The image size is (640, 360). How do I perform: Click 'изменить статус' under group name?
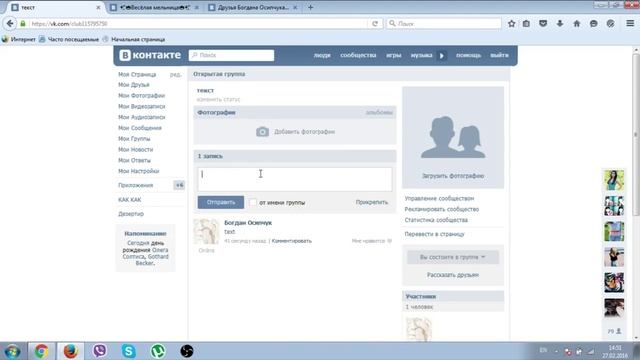pyautogui.click(x=218, y=100)
